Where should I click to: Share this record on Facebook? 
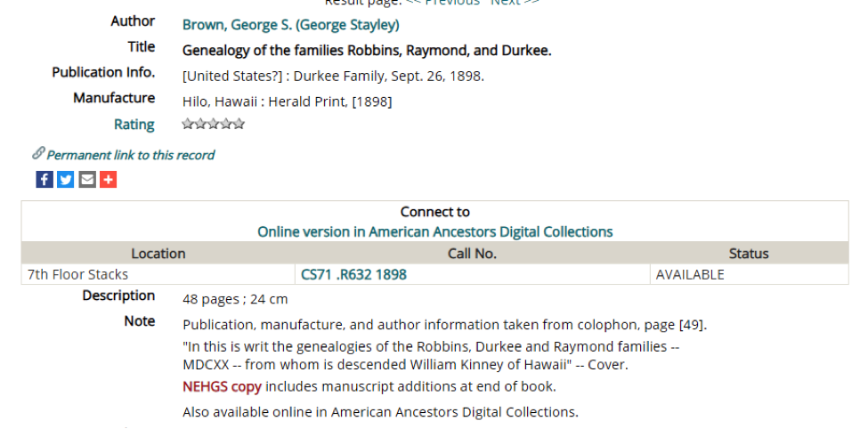tap(45, 180)
